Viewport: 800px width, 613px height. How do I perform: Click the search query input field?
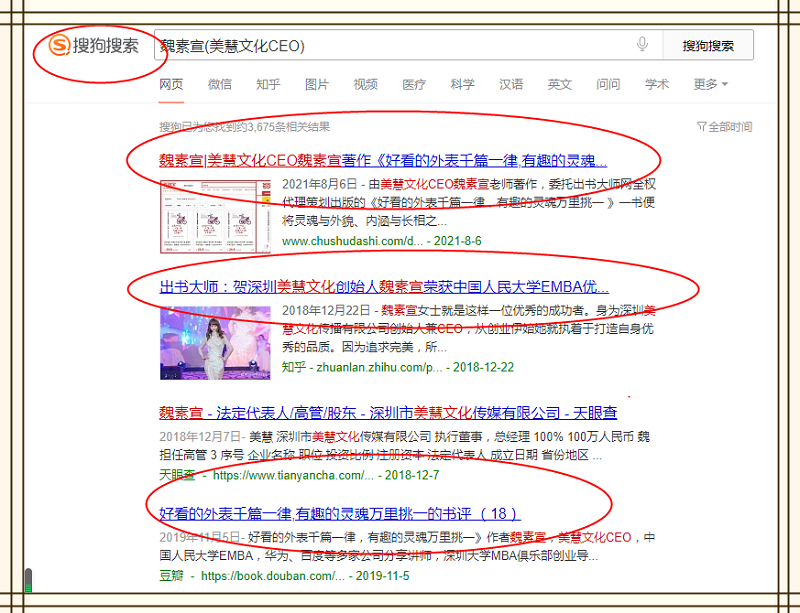point(390,46)
